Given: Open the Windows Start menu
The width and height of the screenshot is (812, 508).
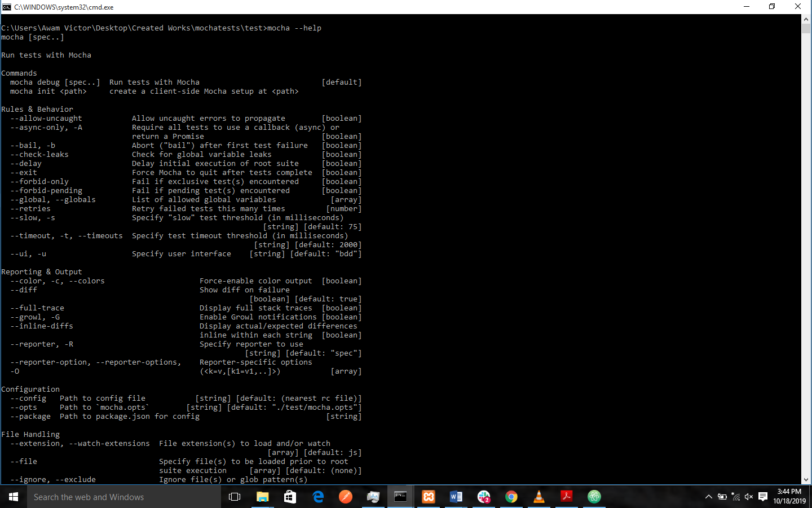Looking at the screenshot, I should [x=14, y=497].
